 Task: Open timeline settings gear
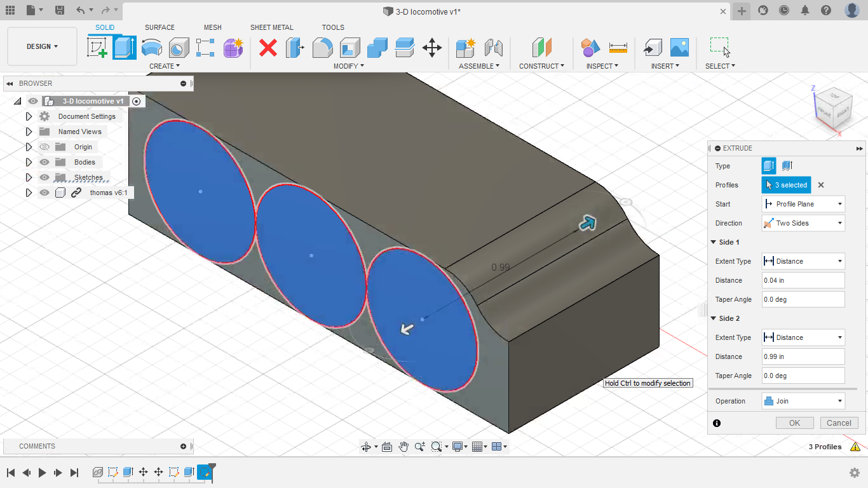(x=855, y=472)
